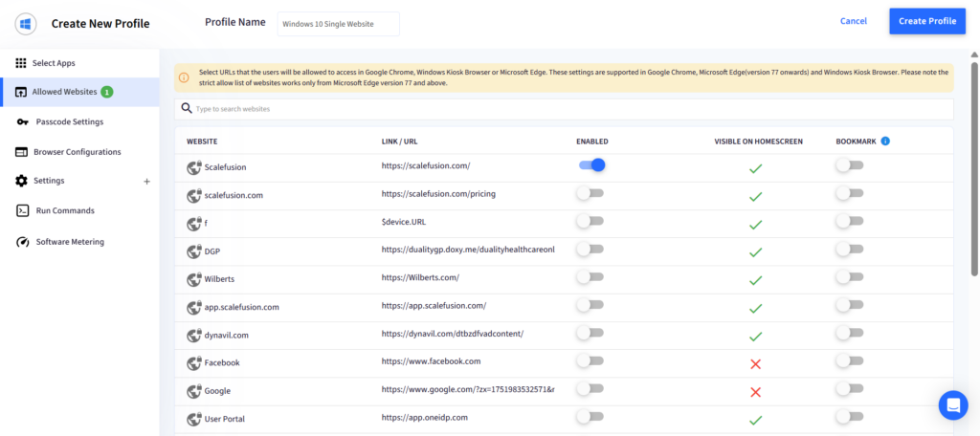Click the https://Wilberts.com/ URL

(421, 277)
